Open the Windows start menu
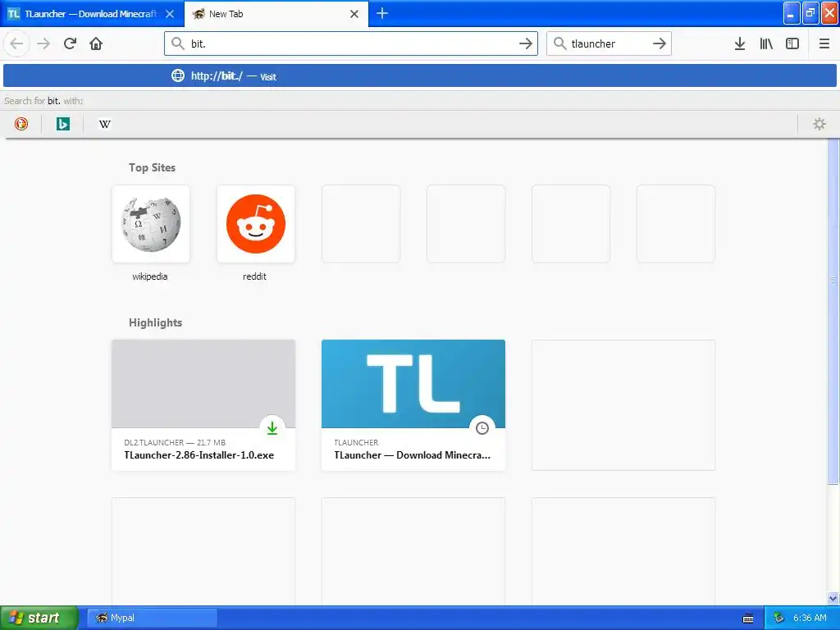Image resolution: width=840 pixels, height=630 pixels. pyautogui.click(x=39, y=618)
